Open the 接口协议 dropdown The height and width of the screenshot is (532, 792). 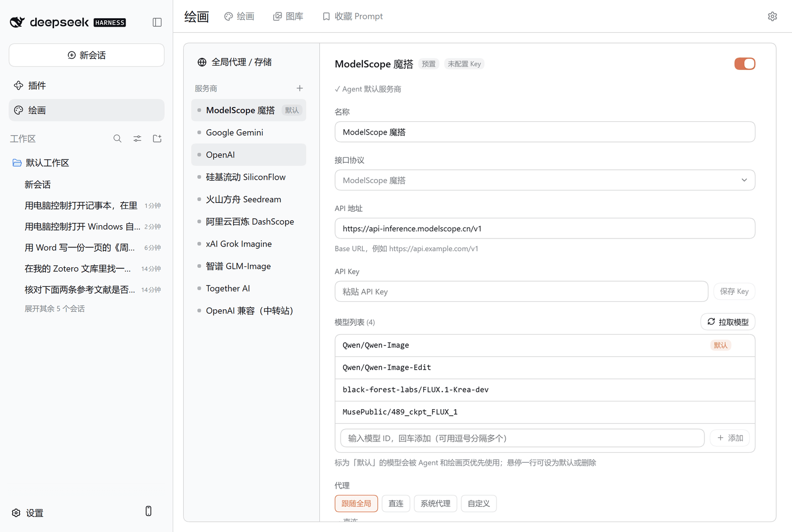coord(545,180)
